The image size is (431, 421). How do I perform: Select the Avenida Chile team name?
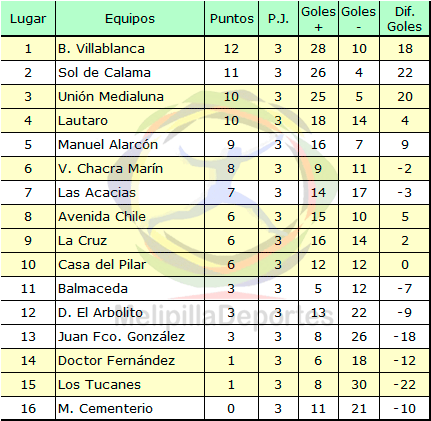click(102, 217)
